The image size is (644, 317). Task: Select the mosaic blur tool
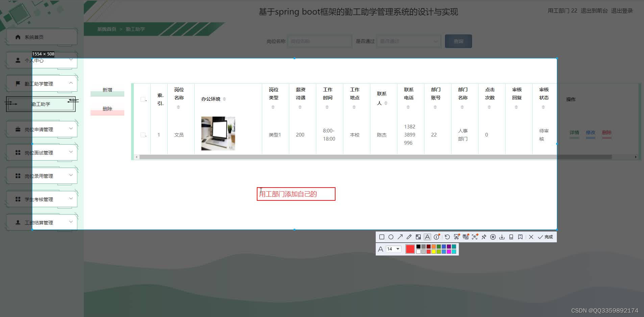pyautogui.click(x=418, y=237)
